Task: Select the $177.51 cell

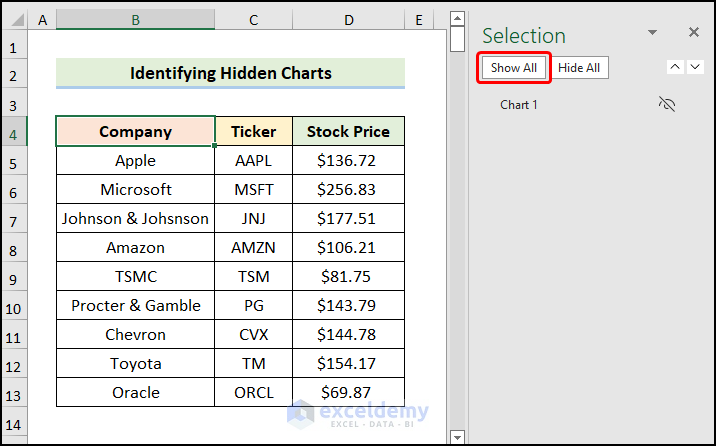Action: click(x=348, y=218)
